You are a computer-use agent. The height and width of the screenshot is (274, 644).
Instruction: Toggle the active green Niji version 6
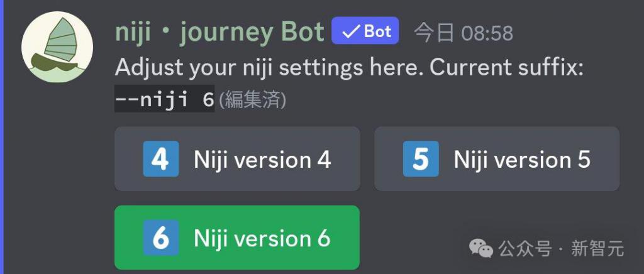point(237,238)
